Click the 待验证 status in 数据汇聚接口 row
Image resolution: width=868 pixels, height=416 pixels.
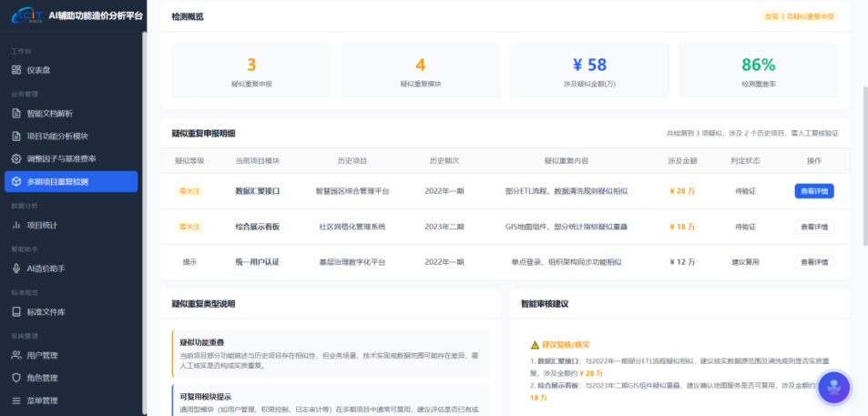[x=745, y=191]
